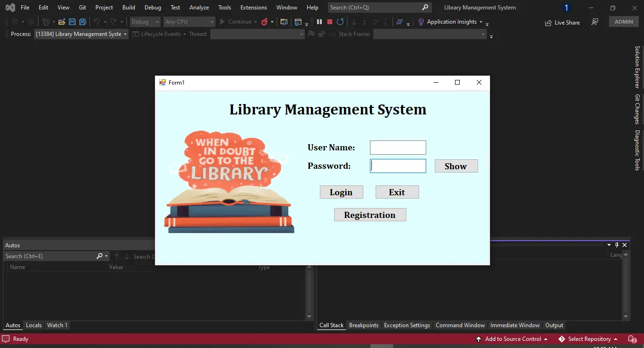Switch to the Immediate Window tab
The width and height of the screenshot is (644, 348).
[x=515, y=325]
